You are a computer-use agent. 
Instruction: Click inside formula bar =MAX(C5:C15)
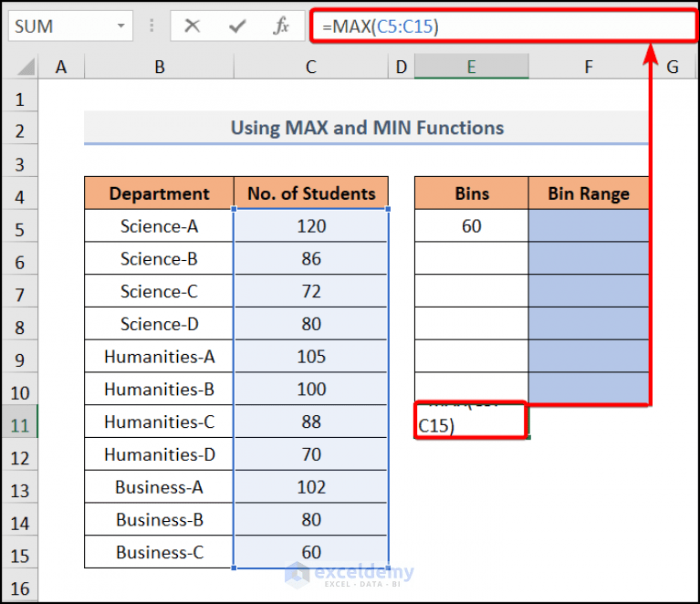(x=504, y=26)
